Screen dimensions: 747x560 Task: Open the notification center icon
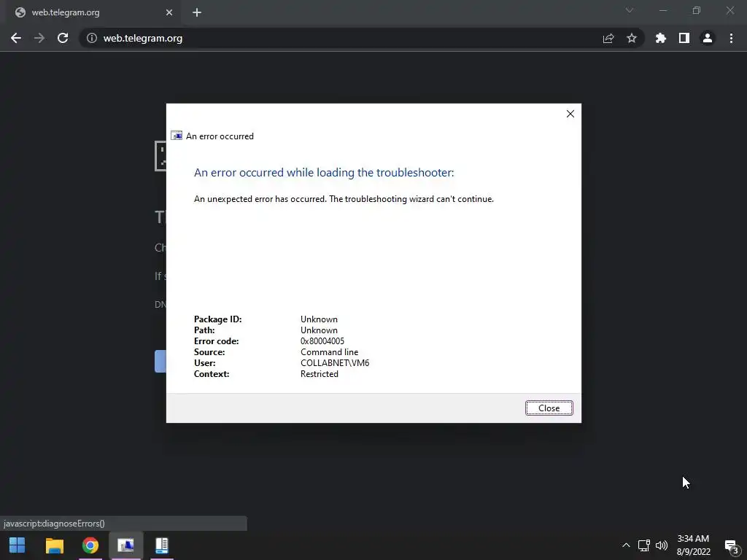[x=732, y=547]
